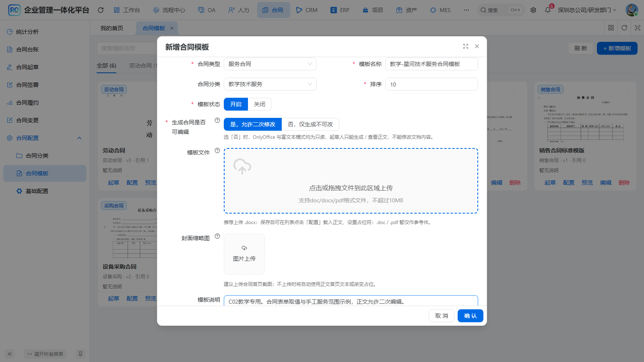This screenshot has width=644, height=362.
Task: Close the 合同模板 tab
Action: tap(172, 28)
